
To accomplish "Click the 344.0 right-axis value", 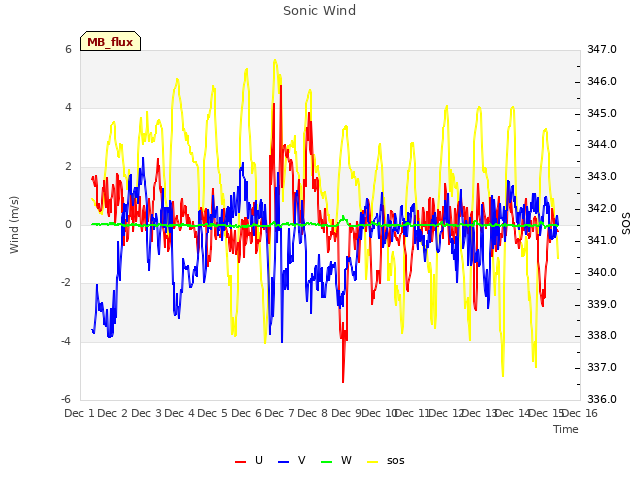I will [602, 144].
